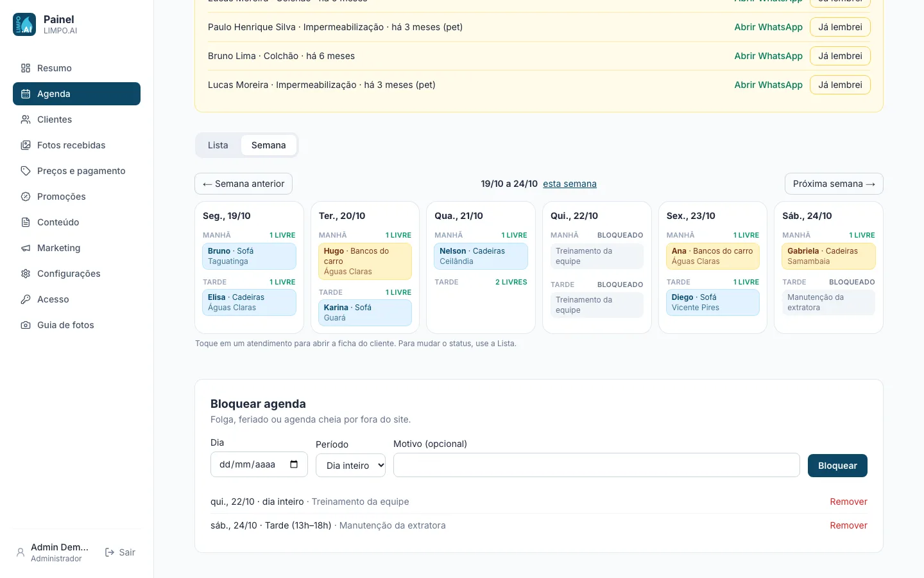Click the Preços e pagamento tag icon

coord(26,171)
